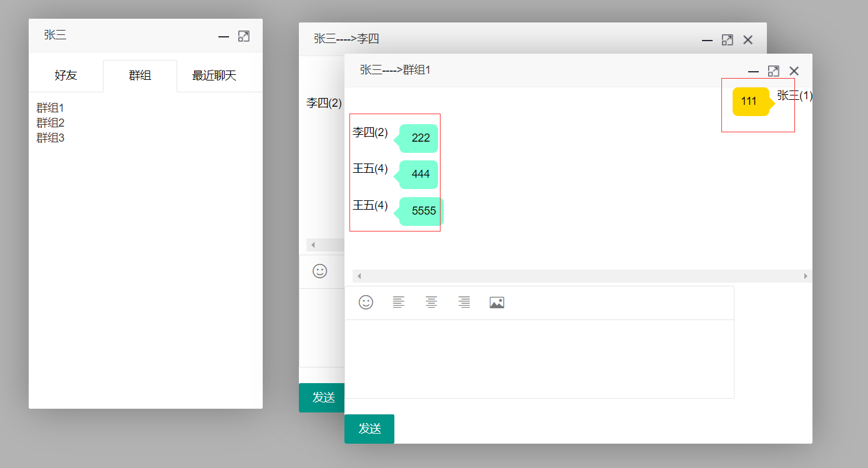
Task: Close the 张三---->李四 chat window
Action: coord(748,40)
